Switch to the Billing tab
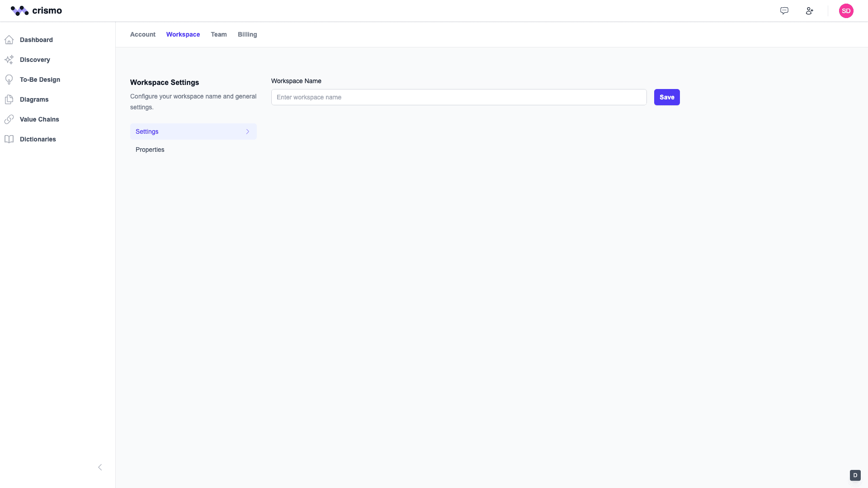The width and height of the screenshot is (868, 488). point(247,34)
